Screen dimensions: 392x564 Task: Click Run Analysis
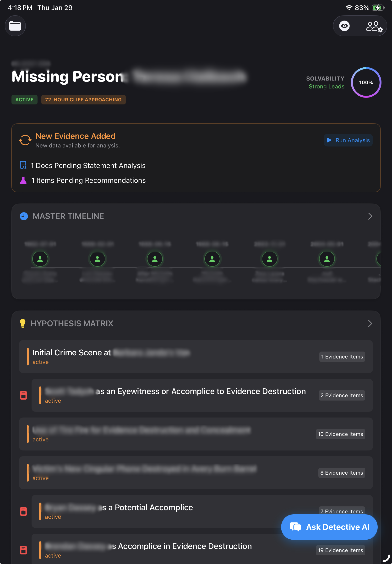tap(348, 140)
